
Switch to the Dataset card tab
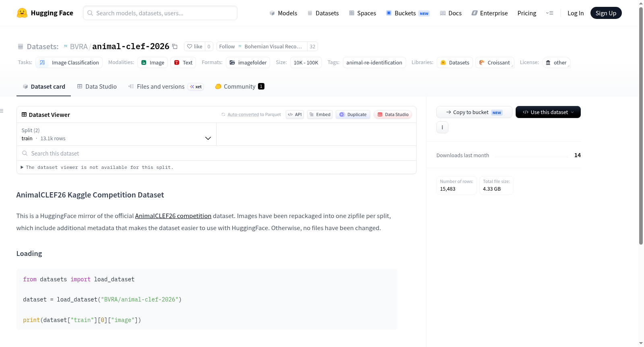pos(44,86)
